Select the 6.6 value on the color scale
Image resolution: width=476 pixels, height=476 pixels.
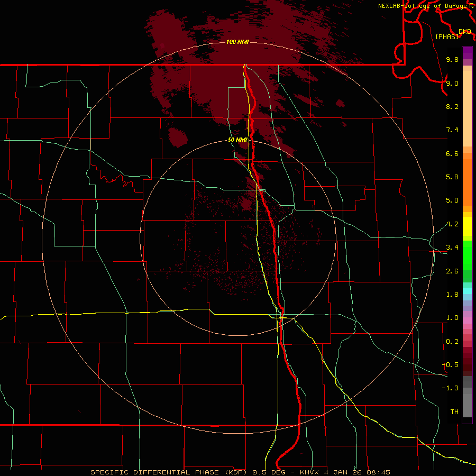[452, 153]
